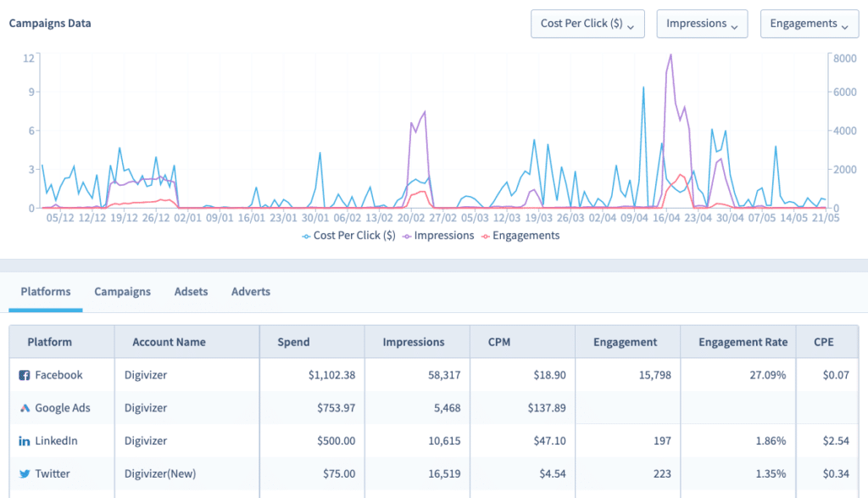
Task: Select the Adverts tab
Action: pos(251,292)
